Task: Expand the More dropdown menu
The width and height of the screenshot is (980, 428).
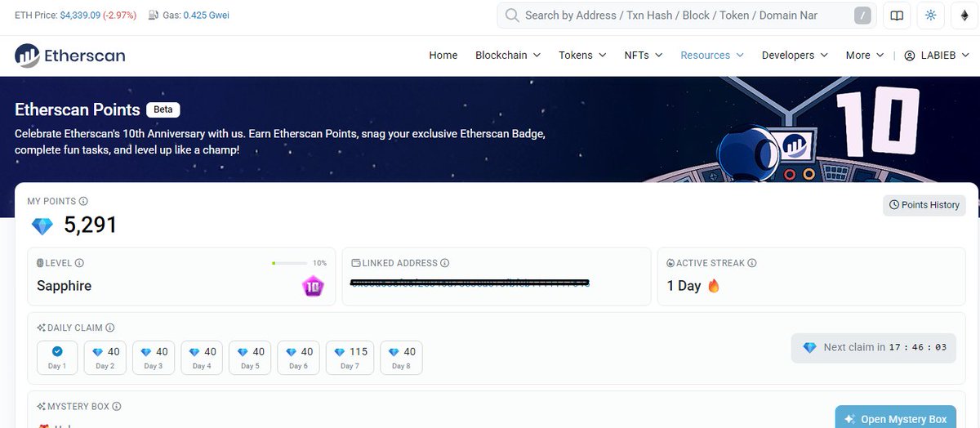Action: pyautogui.click(x=865, y=56)
